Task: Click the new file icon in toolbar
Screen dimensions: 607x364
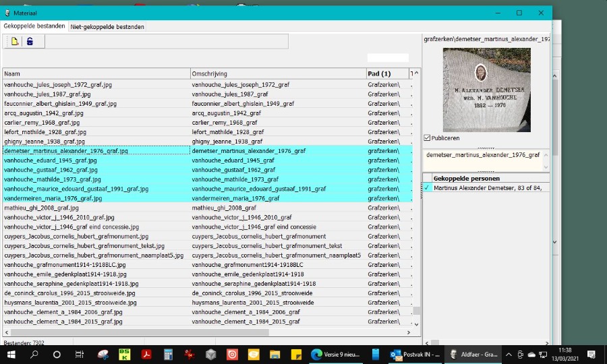Action: [14, 42]
